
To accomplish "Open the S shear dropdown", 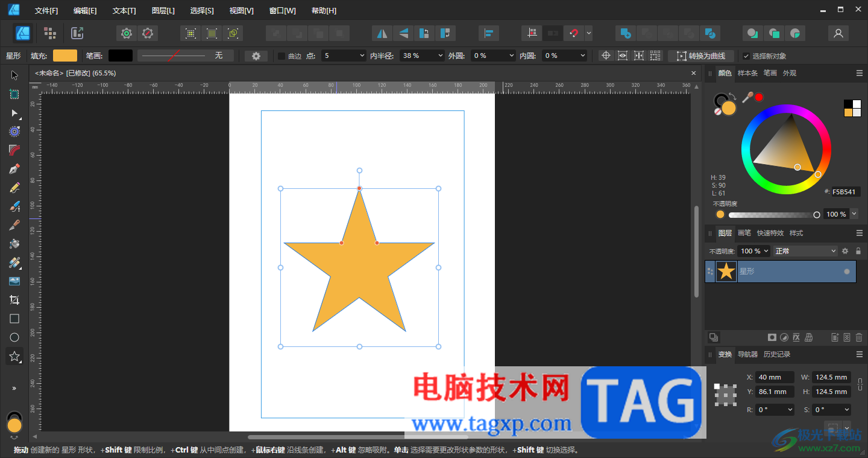I will [x=831, y=410].
